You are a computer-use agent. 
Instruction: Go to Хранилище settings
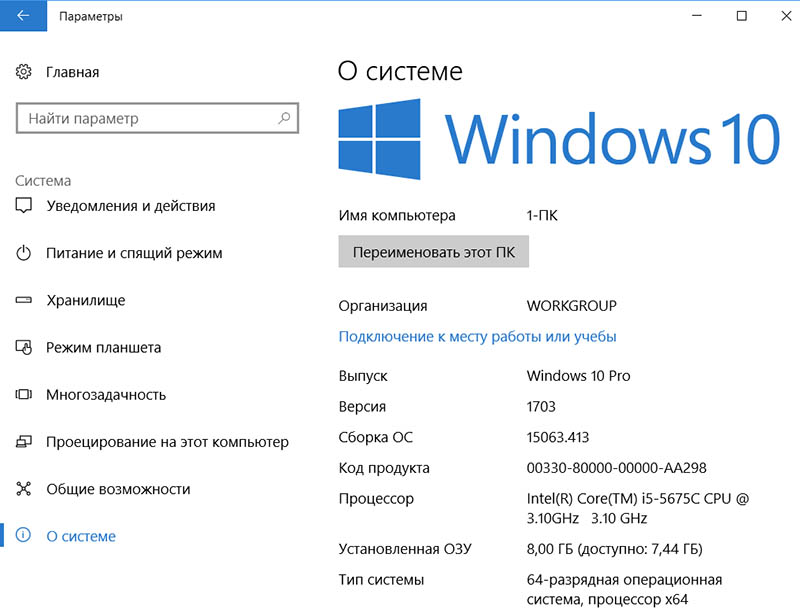86,300
